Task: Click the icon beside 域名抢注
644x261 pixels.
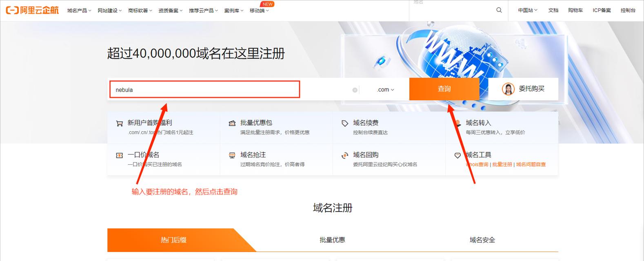Action: [x=232, y=155]
